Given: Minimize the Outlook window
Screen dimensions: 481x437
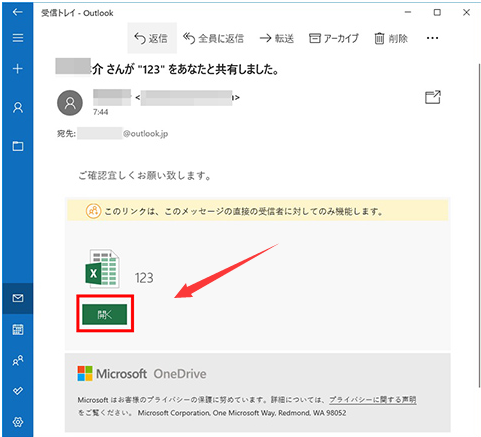Looking at the screenshot, I should pos(408,12).
